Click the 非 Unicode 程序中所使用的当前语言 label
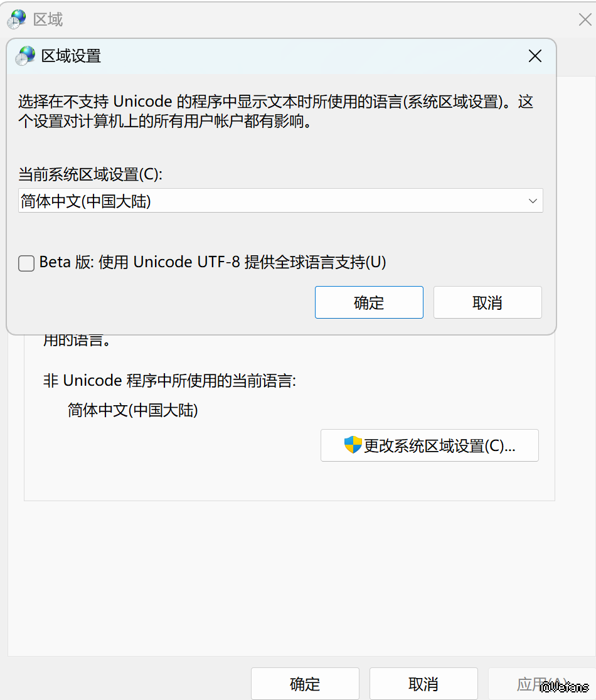This screenshot has height=700, width=596. click(169, 380)
